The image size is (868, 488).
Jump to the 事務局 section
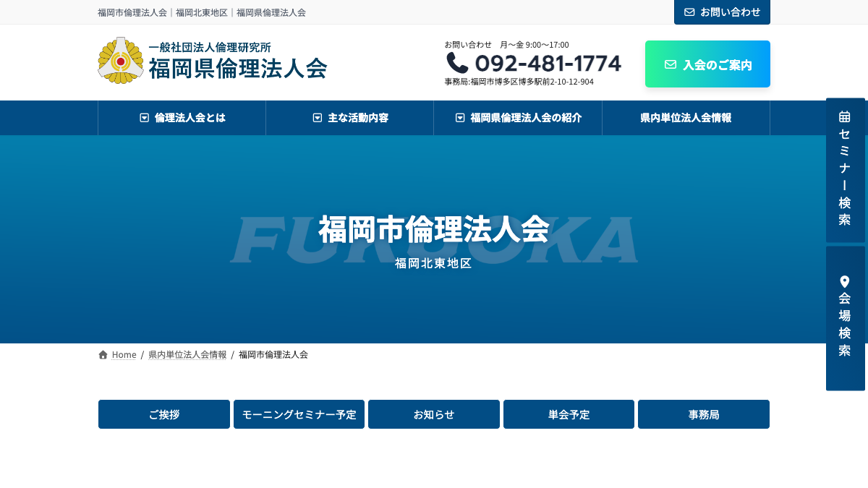[704, 414]
